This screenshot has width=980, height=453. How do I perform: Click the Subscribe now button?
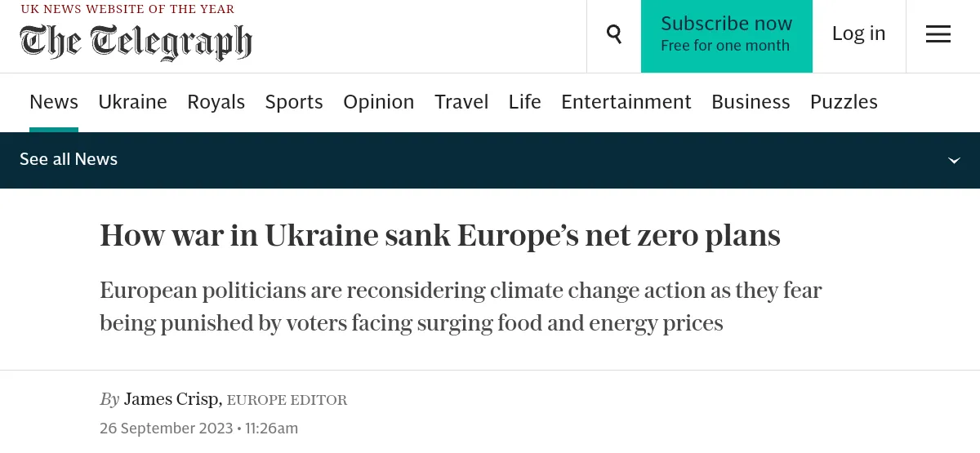coord(726,34)
